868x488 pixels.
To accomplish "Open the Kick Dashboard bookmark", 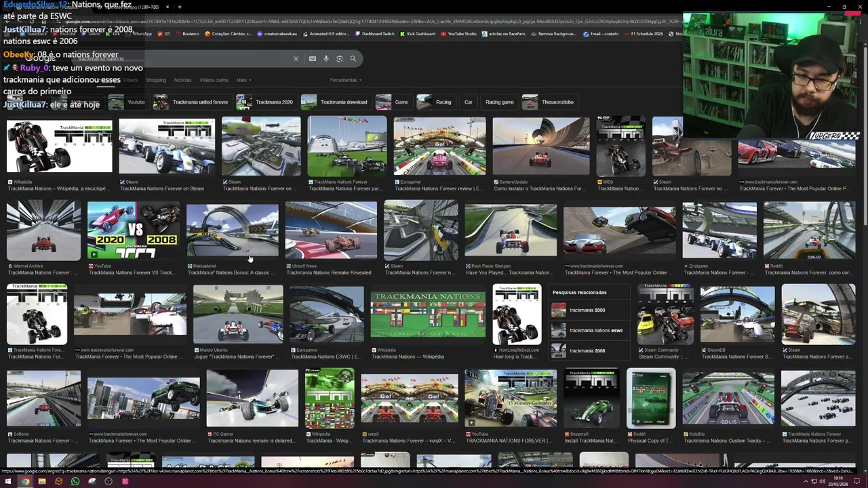I will 418,34.
